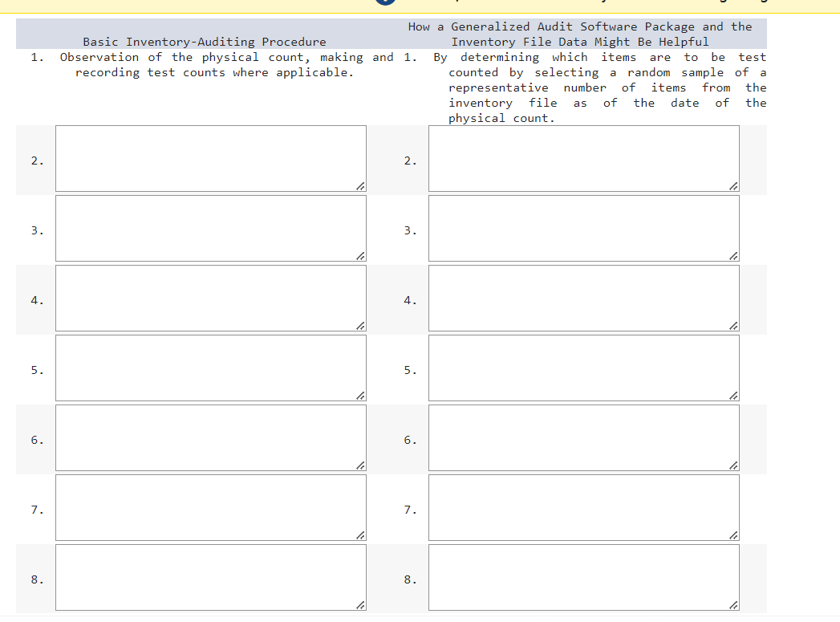This screenshot has width=840, height=622.
Task: Click answer box 7 in the left column
Action: [210, 506]
